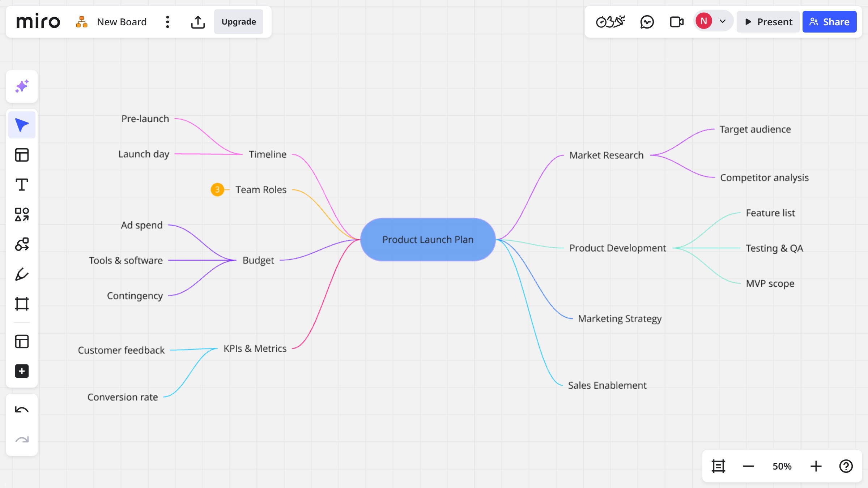Viewport: 868px width, 488px height.
Task: Open the chat panel
Action: (647, 22)
